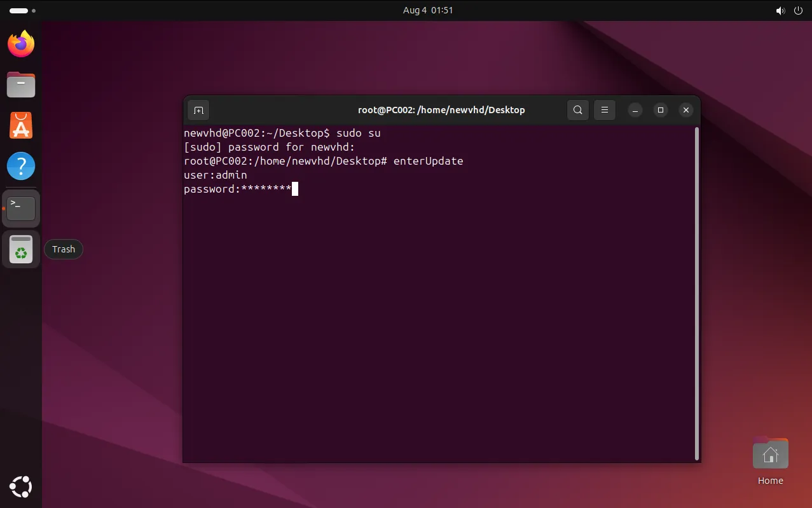Minimize the terminal window
This screenshot has width=812, height=508.
coord(635,110)
